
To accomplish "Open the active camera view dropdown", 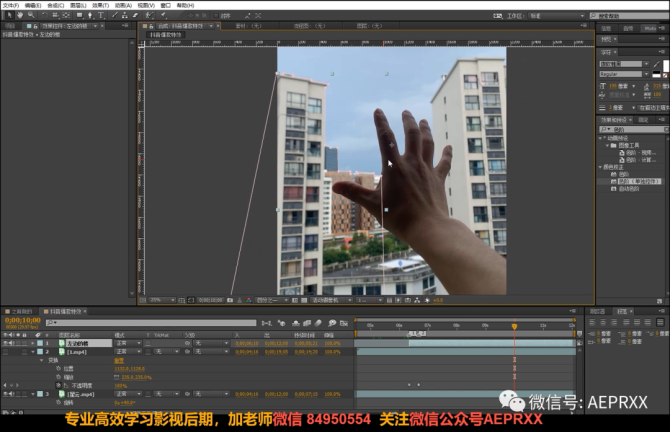I will (x=332, y=300).
